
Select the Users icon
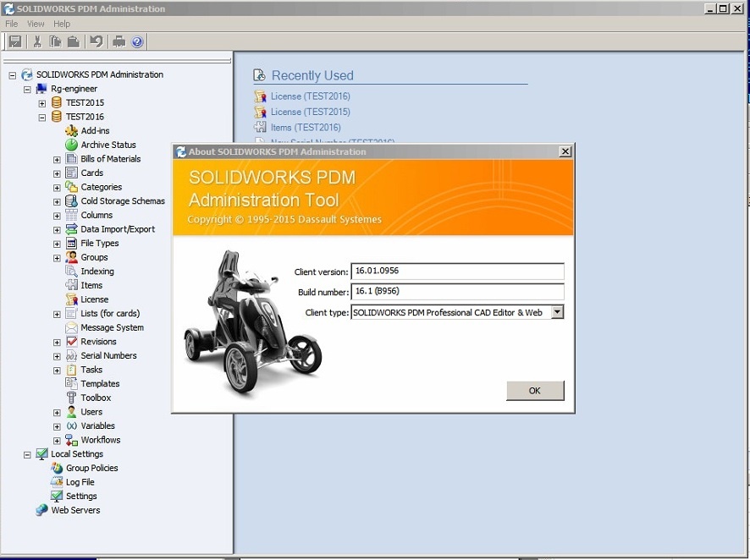[x=71, y=411]
